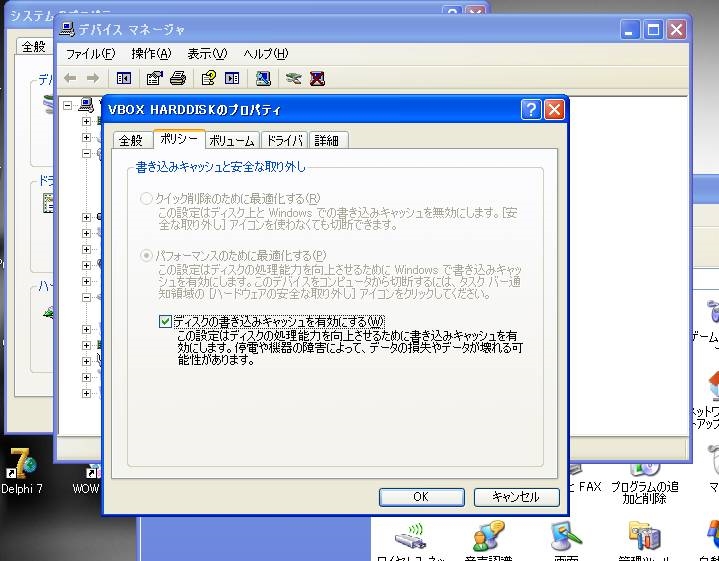Close the Device Manager window

click(x=676, y=30)
